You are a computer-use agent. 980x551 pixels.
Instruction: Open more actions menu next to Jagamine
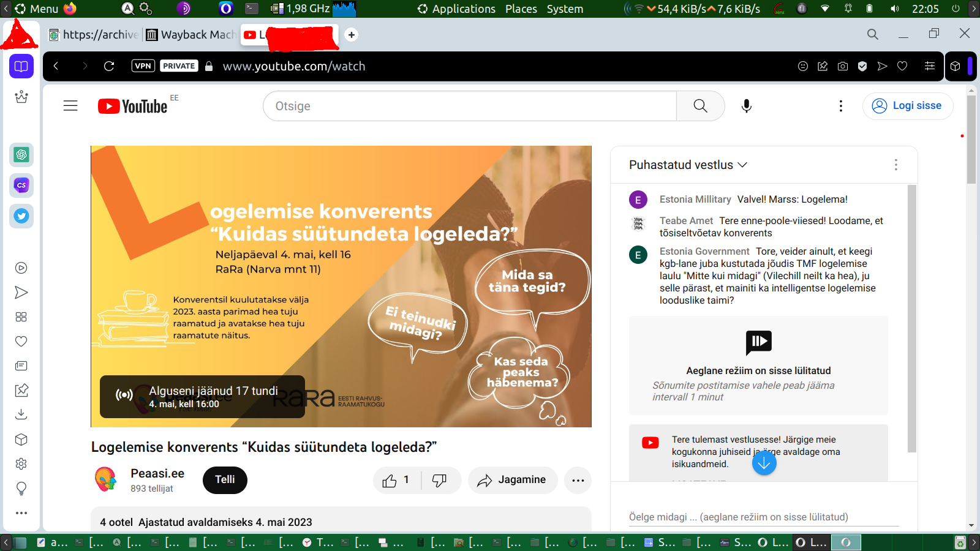[578, 480]
